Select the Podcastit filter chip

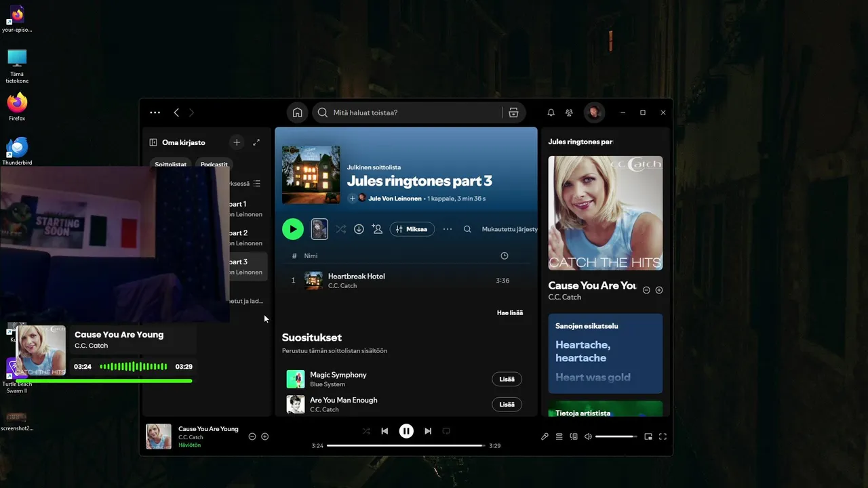click(x=214, y=164)
